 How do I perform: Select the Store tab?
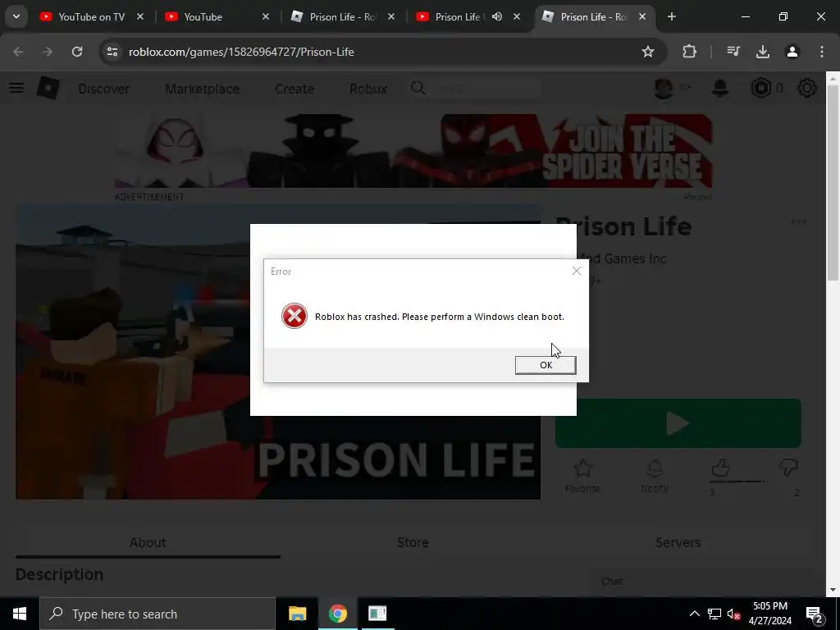(413, 542)
